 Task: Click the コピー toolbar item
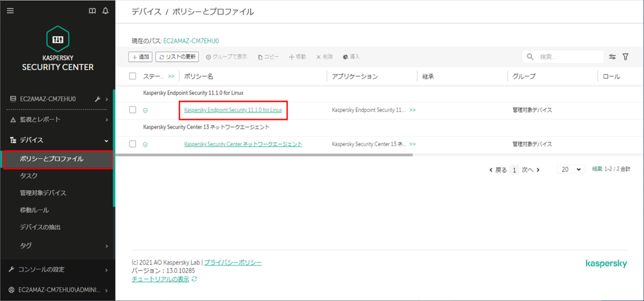click(268, 57)
